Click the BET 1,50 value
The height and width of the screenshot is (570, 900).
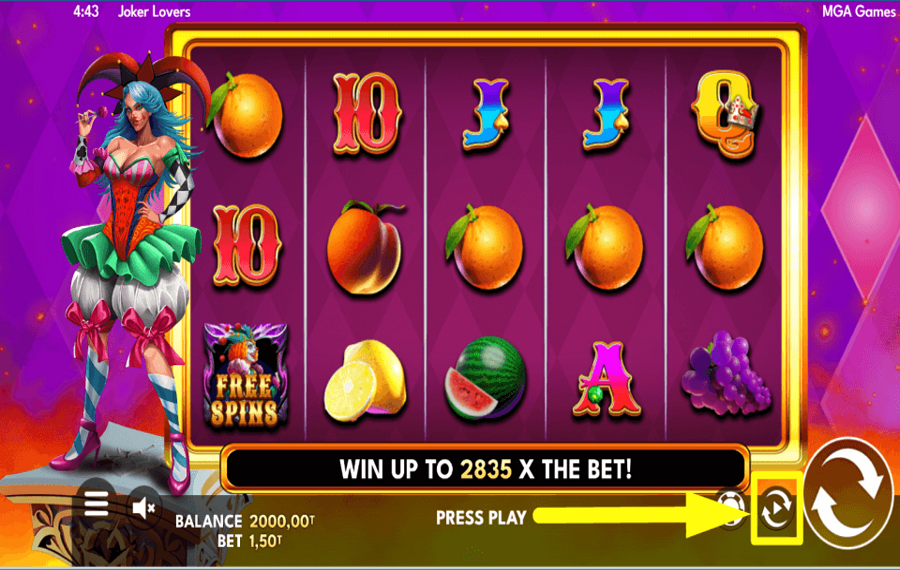249,541
